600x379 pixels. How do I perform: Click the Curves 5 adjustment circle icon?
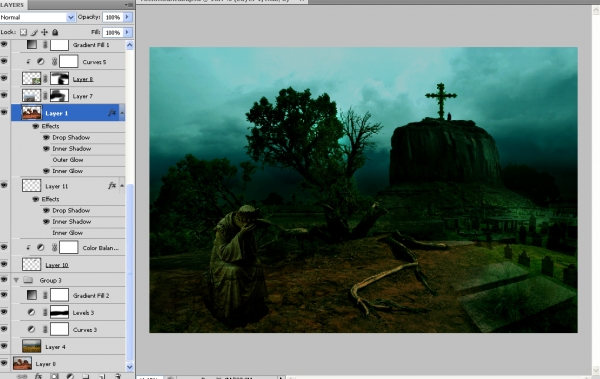pyautogui.click(x=41, y=62)
